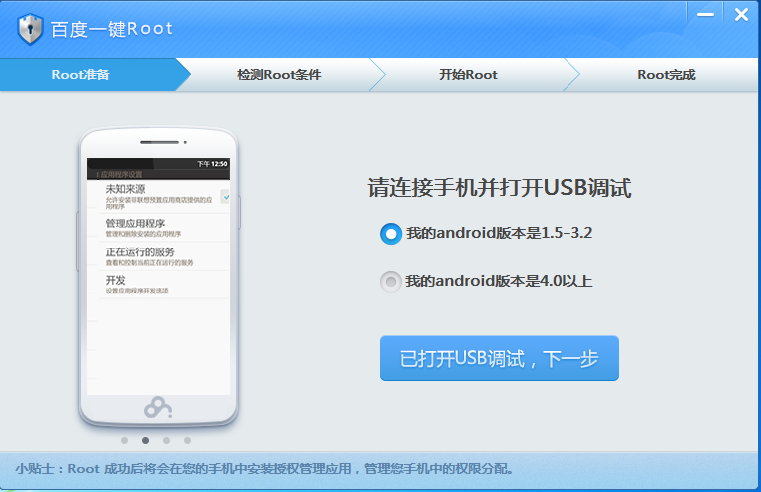Click the 小贴士 tip text at bottom
Viewport: 761px width, 492px height.
265,469
